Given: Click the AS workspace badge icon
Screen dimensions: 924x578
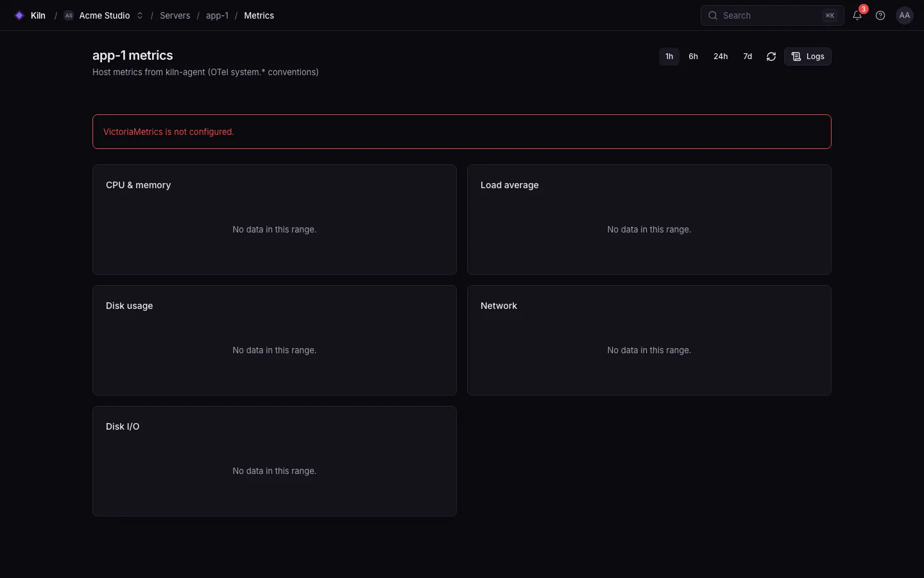Looking at the screenshot, I should pyautogui.click(x=69, y=15).
